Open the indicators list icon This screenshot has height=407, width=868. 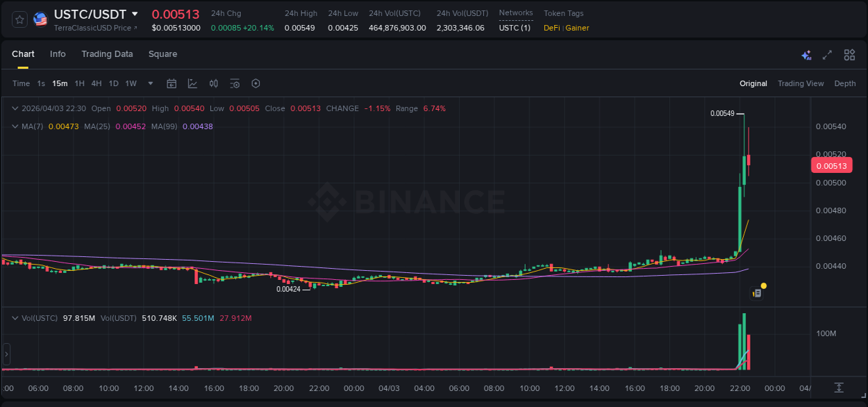click(x=234, y=83)
